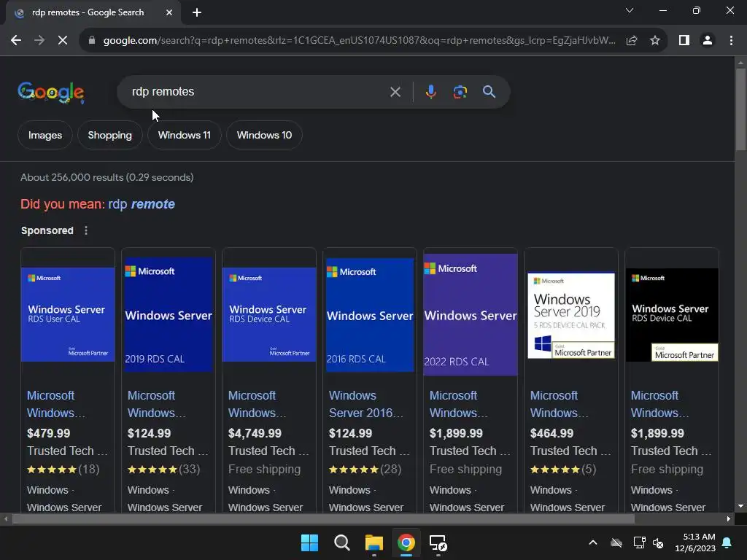Open the $479.99 Microsoft Windows product link
This screenshot has height=560, width=747.
point(55,404)
